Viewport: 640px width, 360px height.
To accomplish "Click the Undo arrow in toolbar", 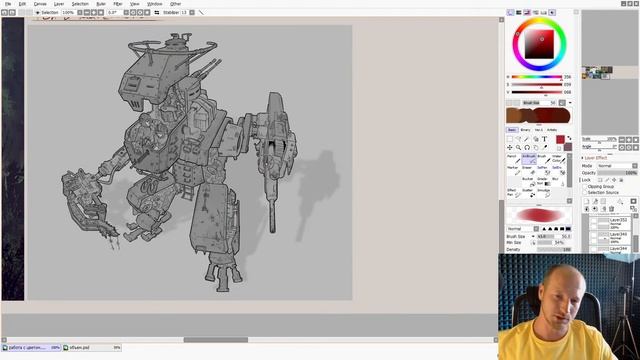I will tap(4, 13).
